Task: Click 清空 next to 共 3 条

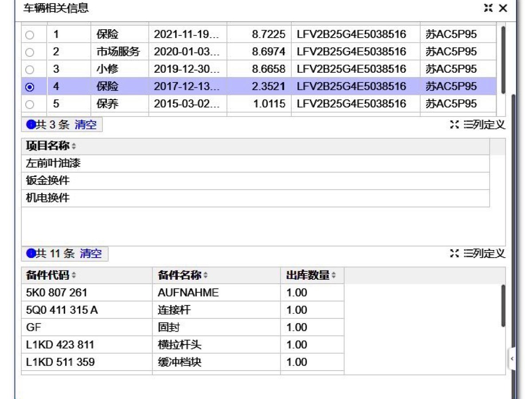Action: (86, 125)
